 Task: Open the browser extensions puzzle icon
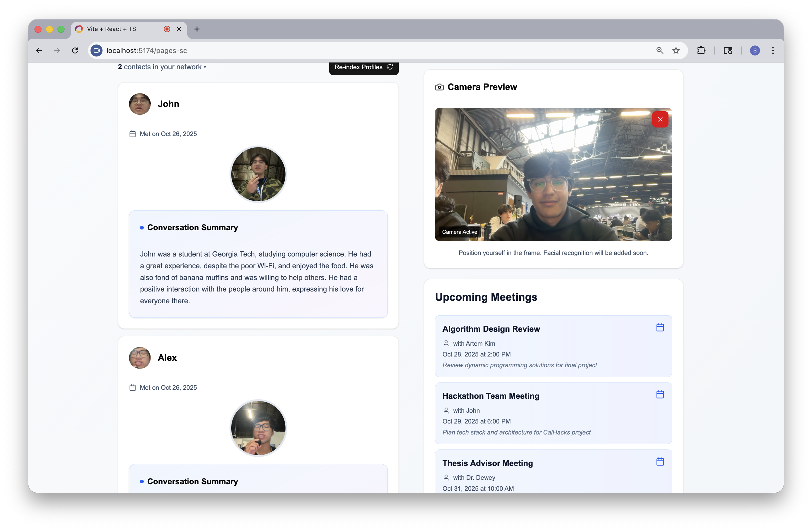701,50
